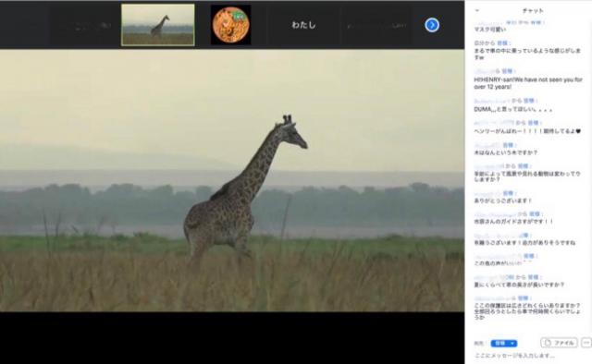
Task: Click the message beginning with まるで
Action: (x=527, y=54)
